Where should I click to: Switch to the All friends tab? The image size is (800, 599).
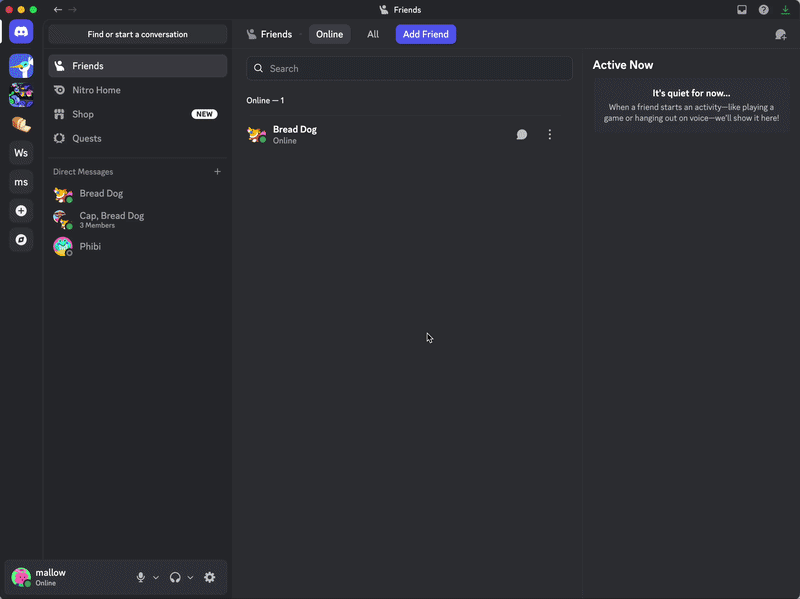tap(373, 34)
